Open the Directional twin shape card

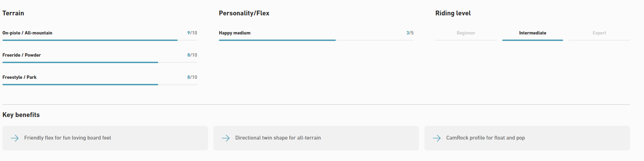[x=316, y=138]
